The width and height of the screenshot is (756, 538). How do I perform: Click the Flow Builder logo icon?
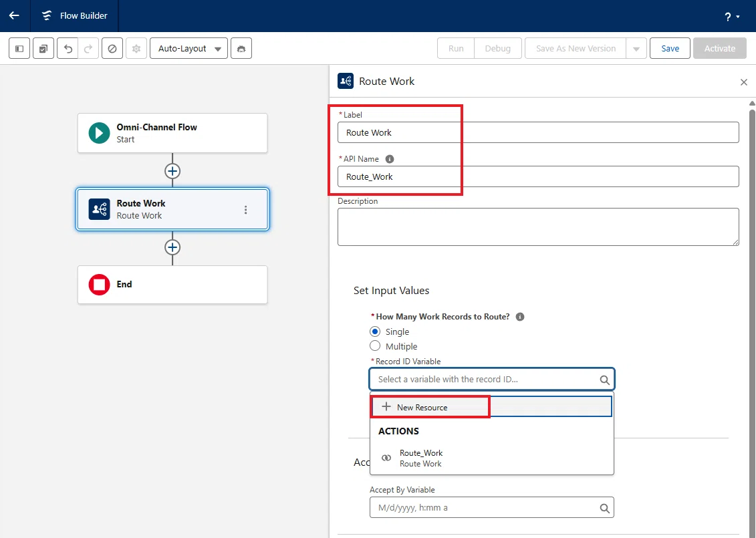tap(47, 15)
